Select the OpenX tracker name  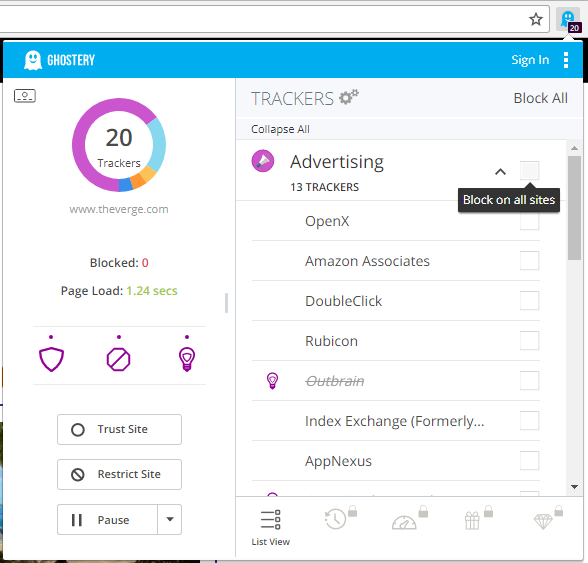[327, 221]
